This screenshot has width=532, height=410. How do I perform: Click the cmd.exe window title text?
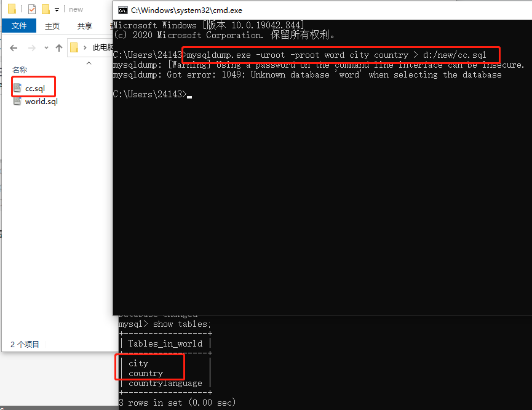pyautogui.click(x=186, y=10)
